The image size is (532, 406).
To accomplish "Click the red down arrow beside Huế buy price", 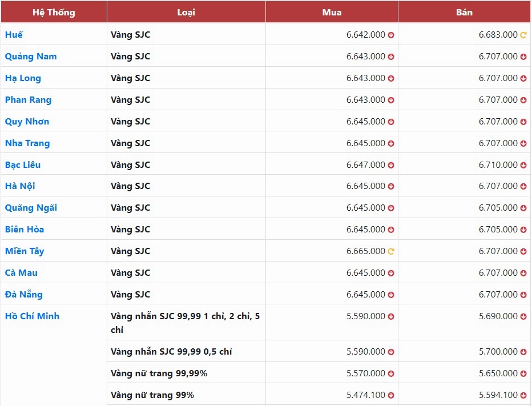I will point(391,35).
